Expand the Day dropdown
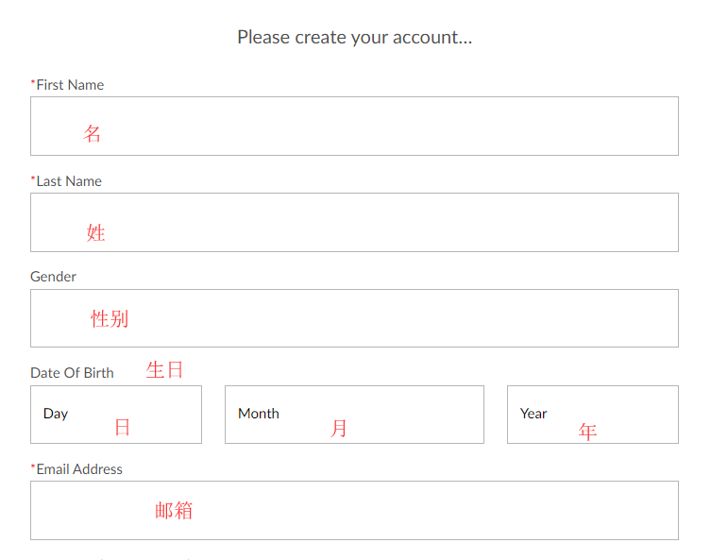This screenshot has height=560, width=728. 115,414
